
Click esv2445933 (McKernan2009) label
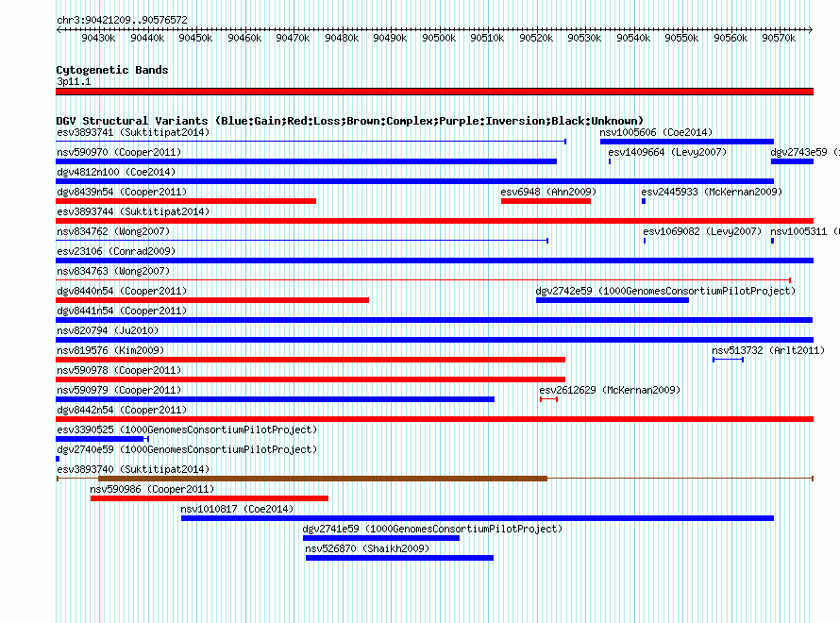pos(712,192)
